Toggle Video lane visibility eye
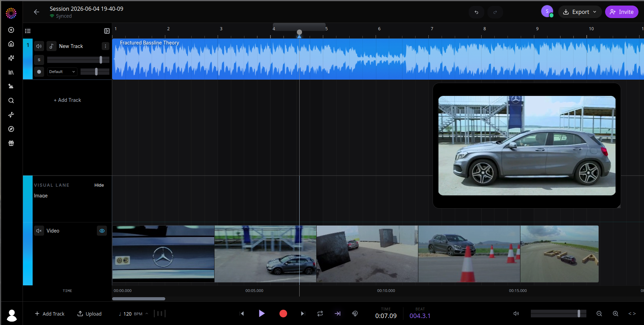 point(102,231)
